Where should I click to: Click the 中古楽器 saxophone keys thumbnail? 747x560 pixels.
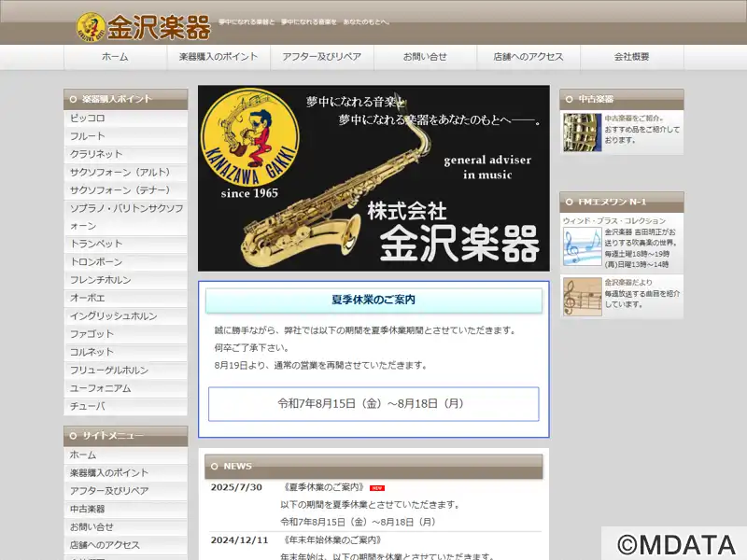pos(582,133)
